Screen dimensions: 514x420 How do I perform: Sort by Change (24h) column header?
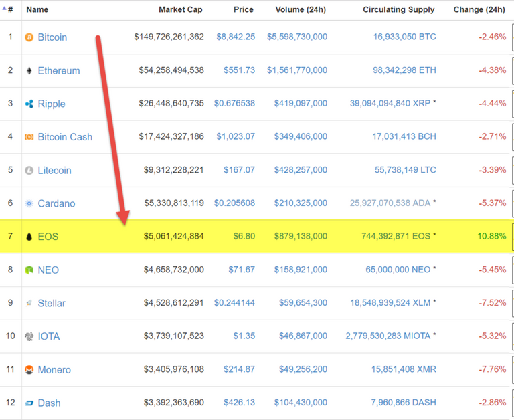479,10
